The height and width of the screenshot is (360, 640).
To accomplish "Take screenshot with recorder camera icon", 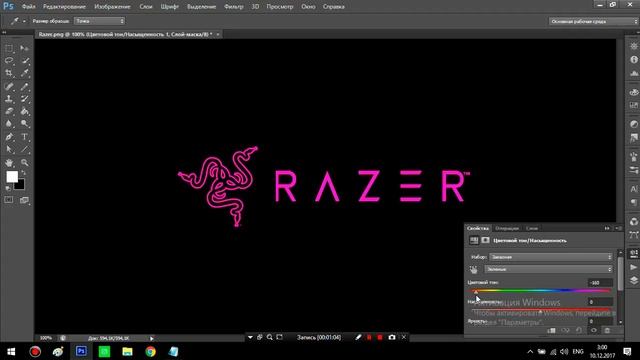I will (x=392, y=337).
